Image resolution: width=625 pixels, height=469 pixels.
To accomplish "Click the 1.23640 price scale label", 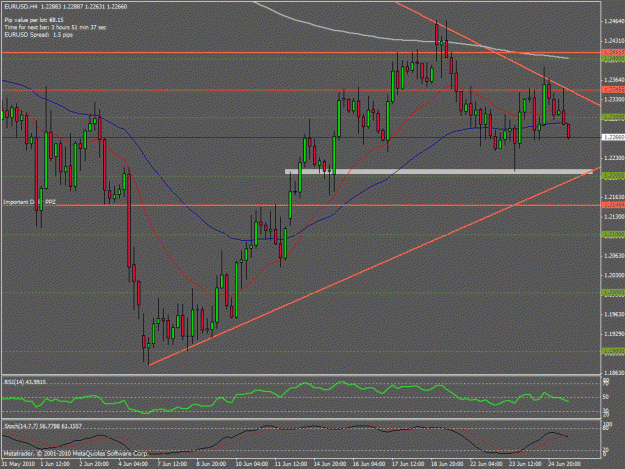I will pos(614,80).
